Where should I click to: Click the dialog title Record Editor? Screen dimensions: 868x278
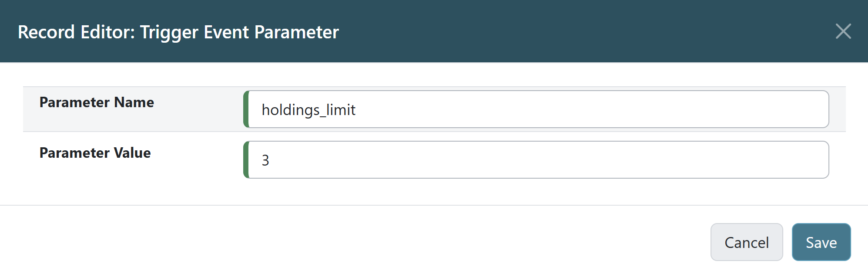(178, 32)
